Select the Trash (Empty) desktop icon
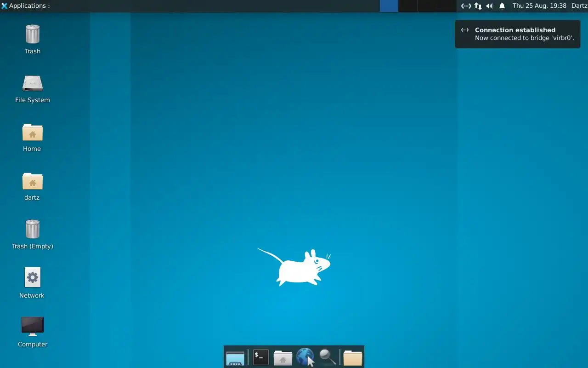 click(x=32, y=229)
